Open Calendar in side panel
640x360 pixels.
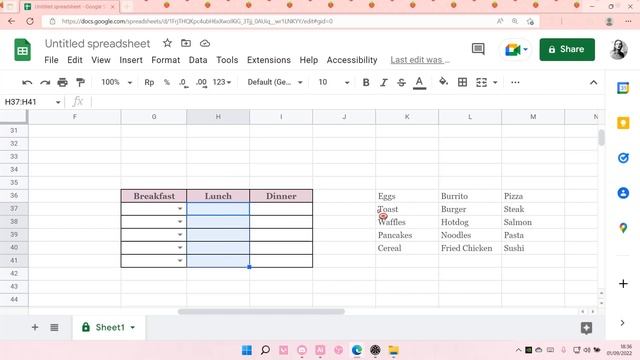(623, 88)
